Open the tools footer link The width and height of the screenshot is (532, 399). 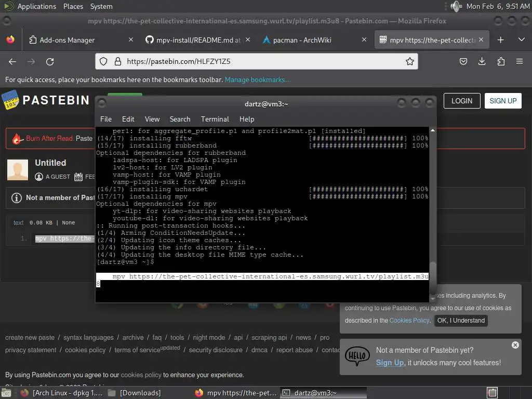(177, 338)
